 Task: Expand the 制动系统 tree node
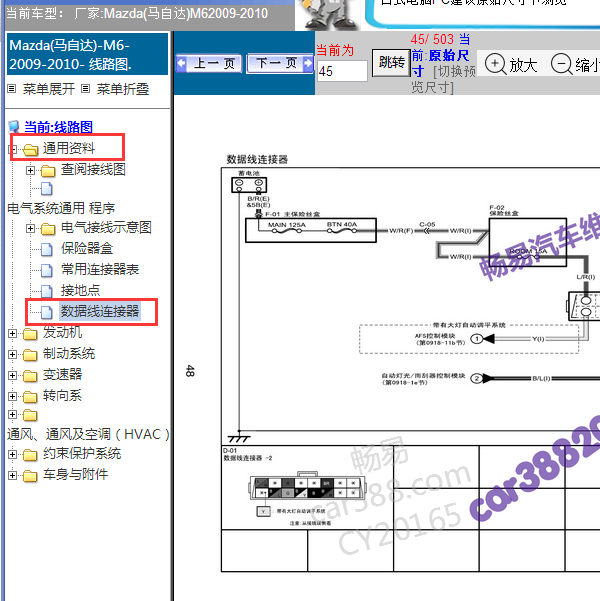[x=13, y=354]
